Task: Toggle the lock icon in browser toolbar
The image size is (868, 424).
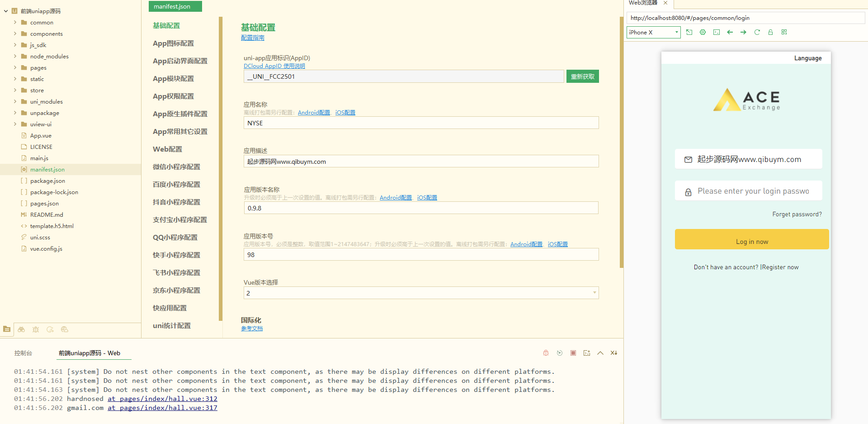Action: pos(770,32)
